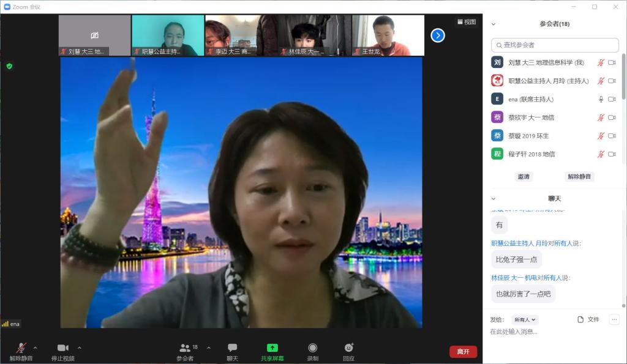627x364 pixels.
Task: Collapse the participants panel header chevron
Action: pos(494,24)
